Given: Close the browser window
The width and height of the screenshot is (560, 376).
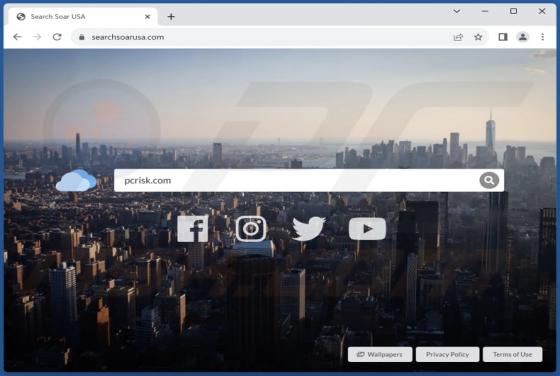Looking at the screenshot, I should [542, 11].
